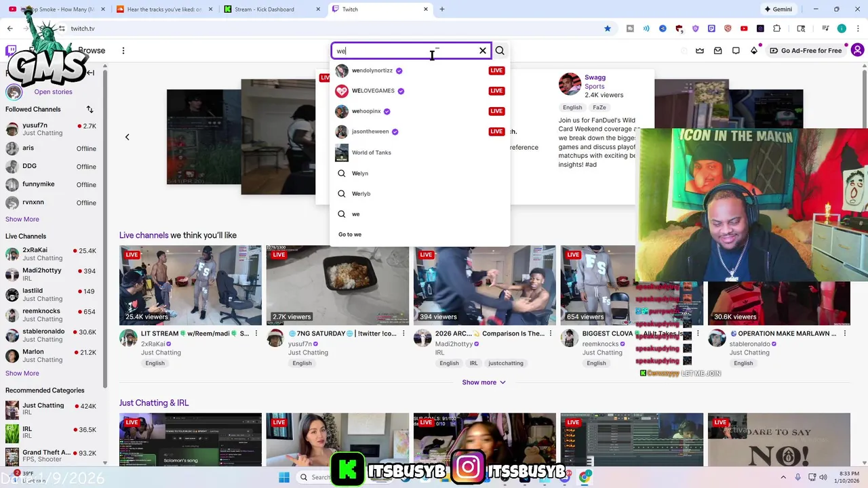Click Go Ad-Free for Free button
The image size is (868, 488).
(x=806, y=51)
